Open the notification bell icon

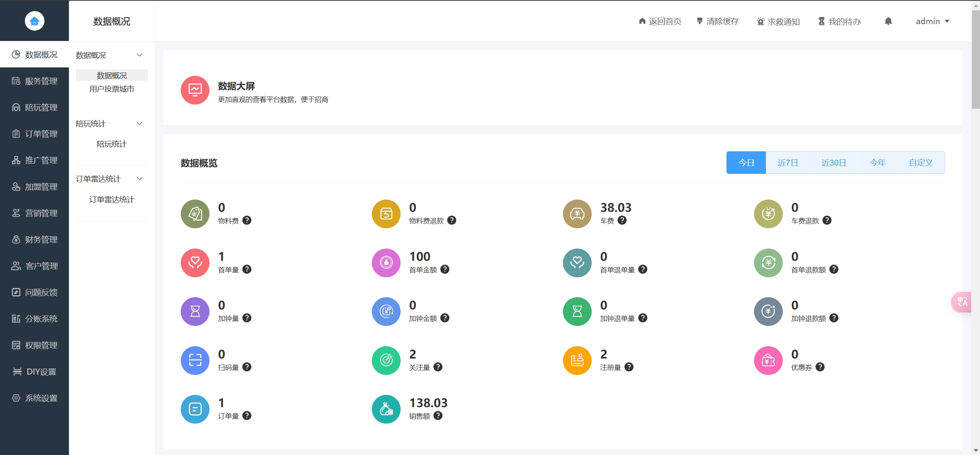[x=888, y=21]
